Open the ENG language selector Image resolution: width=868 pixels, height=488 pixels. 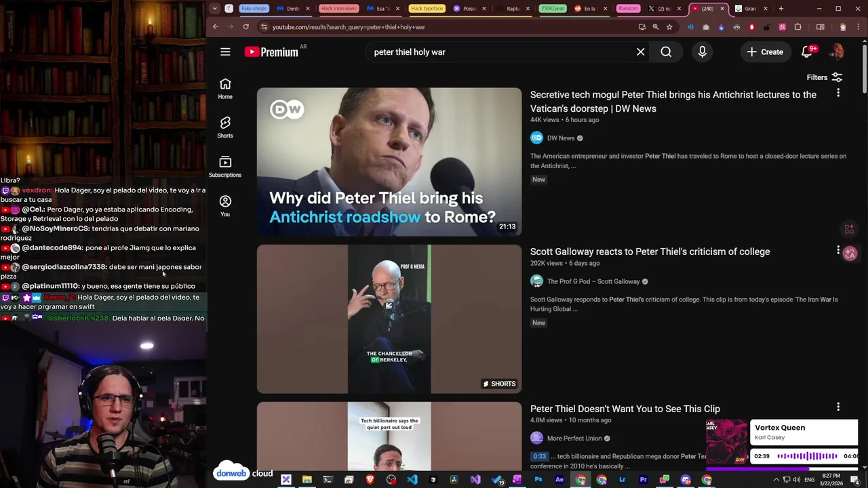coord(810,480)
